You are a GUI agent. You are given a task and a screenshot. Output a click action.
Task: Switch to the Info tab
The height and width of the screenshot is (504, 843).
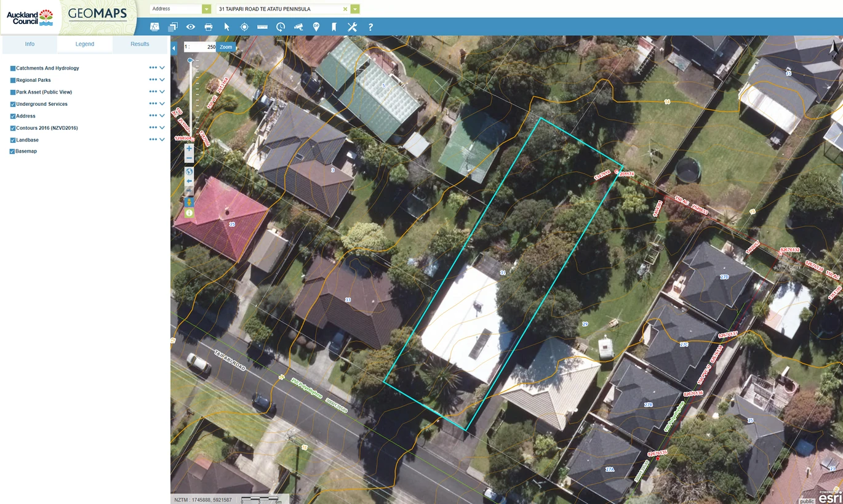30,44
